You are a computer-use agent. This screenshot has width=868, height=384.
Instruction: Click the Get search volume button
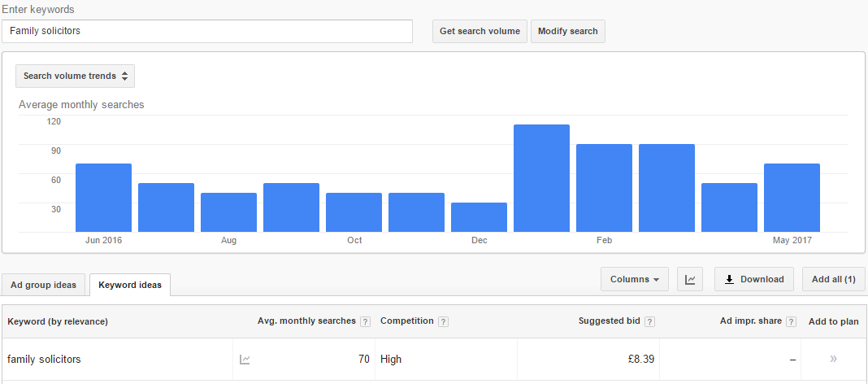click(480, 31)
